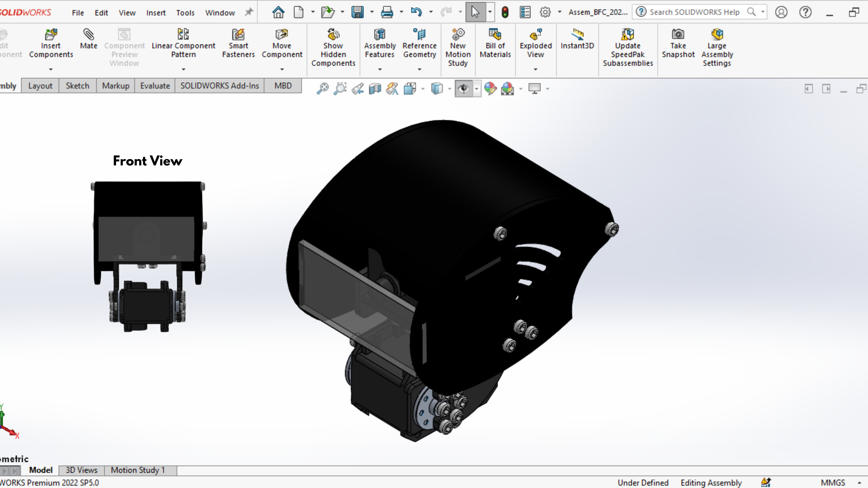Click the Smart Fasteners tool
The height and width of the screenshot is (488, 868).
[238, 43]
